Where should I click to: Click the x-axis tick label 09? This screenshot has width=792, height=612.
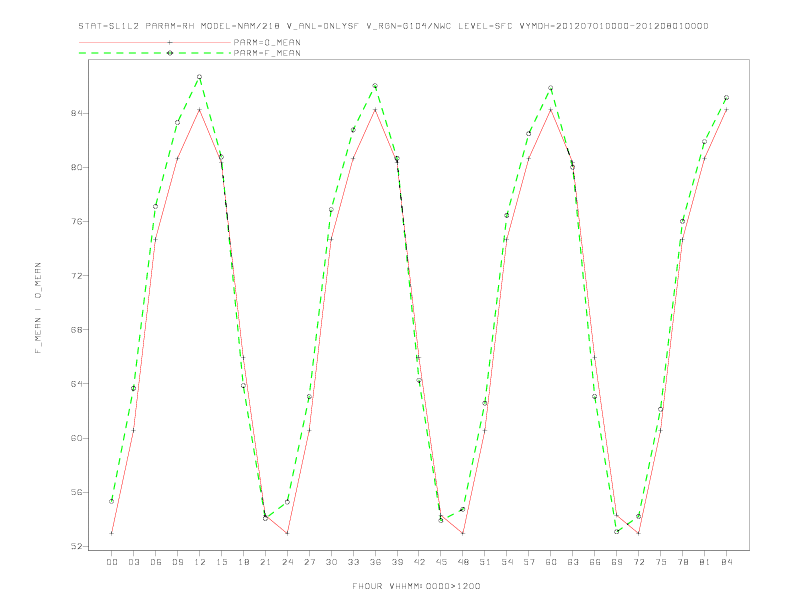(x=177, y=562)
